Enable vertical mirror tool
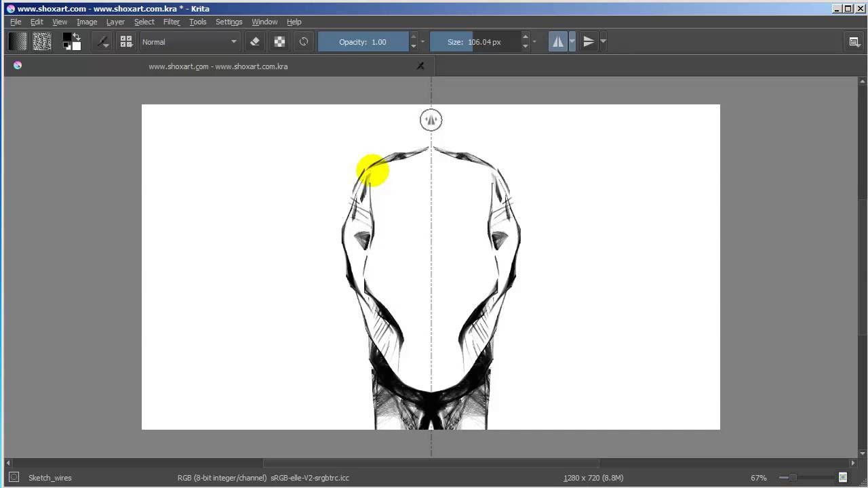 pos(588,42)
